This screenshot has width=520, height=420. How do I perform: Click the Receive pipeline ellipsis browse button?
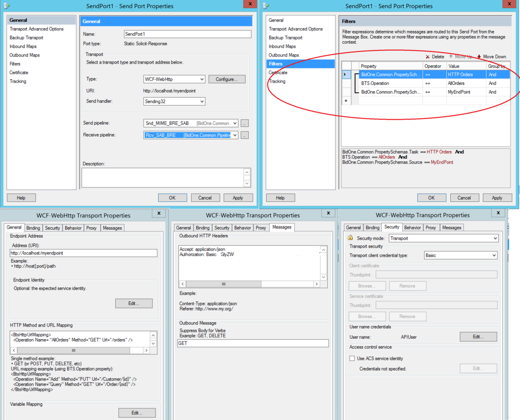[x=245, y=136]
